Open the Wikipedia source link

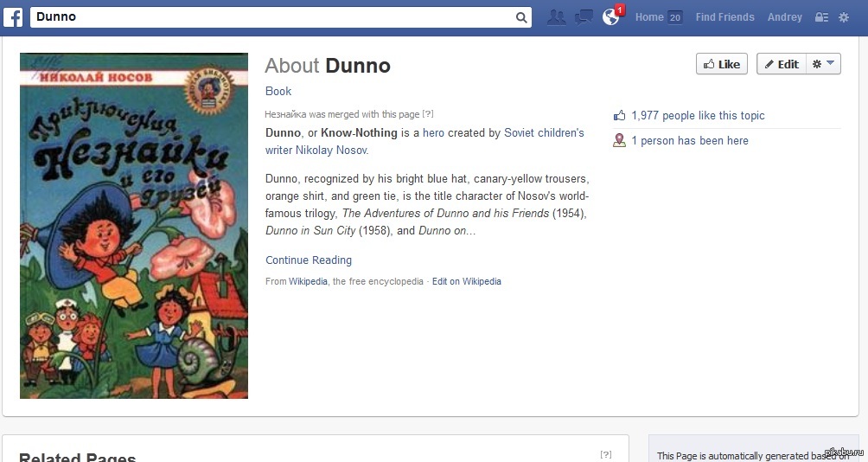tap(308, 281)
